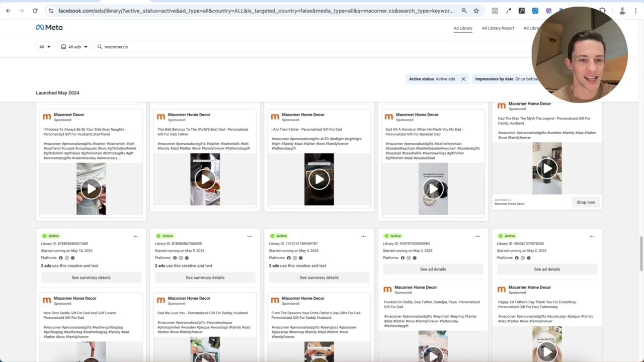Click the Meta logo
The width and height of the screenshot is (644, 362).
click(x=49, y=28)
